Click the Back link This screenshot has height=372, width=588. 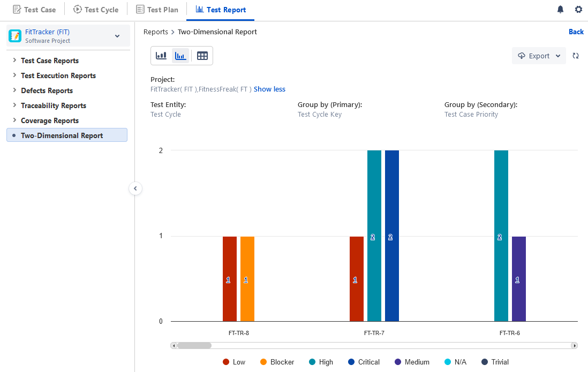[576, 32]
